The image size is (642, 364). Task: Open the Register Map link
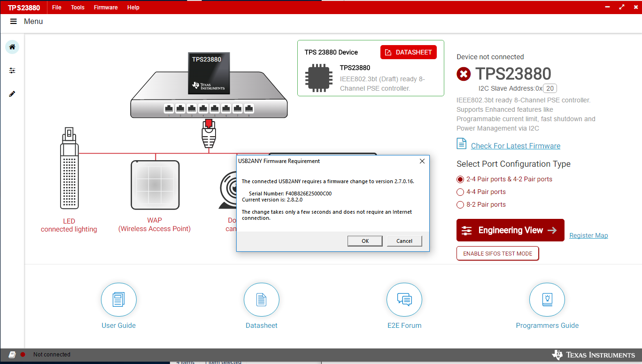pyautogui.click(x=588, y=236)
